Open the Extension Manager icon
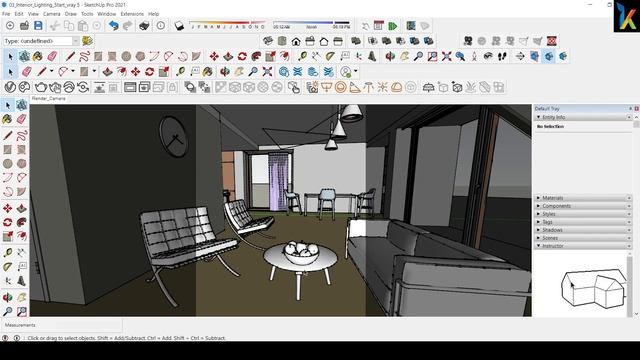The height and width of the screenshot is (360, 640). point(329,72)
